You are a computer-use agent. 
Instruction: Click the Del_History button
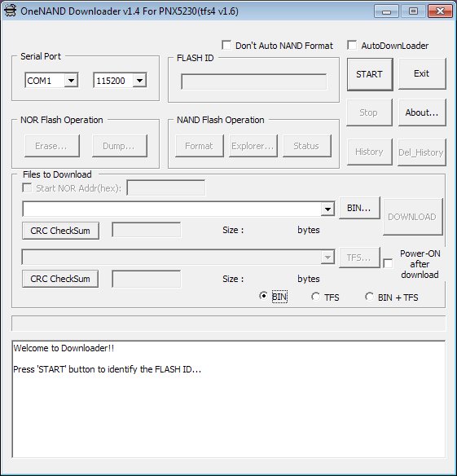[x=422, y=152]
